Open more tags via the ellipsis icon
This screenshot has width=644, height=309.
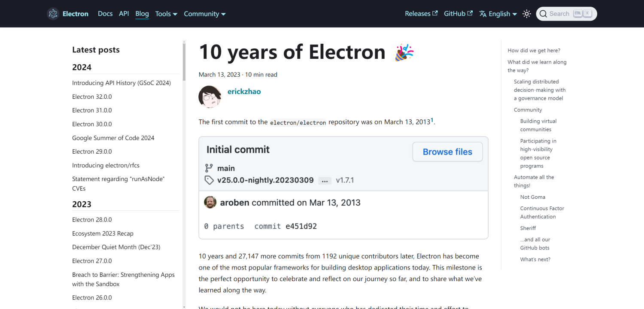pyautogui.click(x=325, y=181)
